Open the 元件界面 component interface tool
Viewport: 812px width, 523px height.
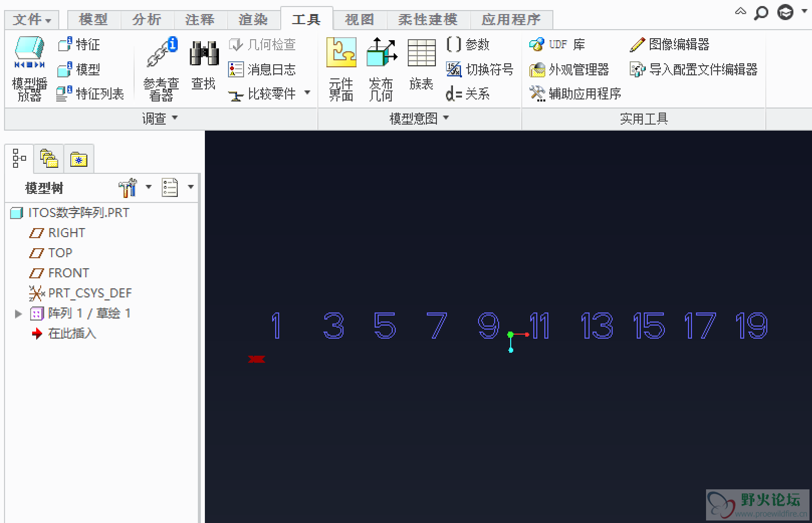click(x=341, y=69)
